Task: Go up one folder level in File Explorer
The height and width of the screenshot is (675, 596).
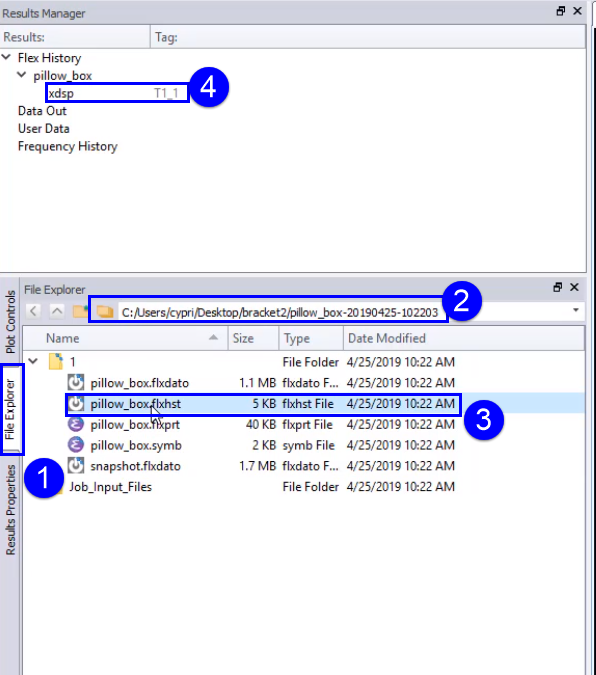Action: pos(57,311)
